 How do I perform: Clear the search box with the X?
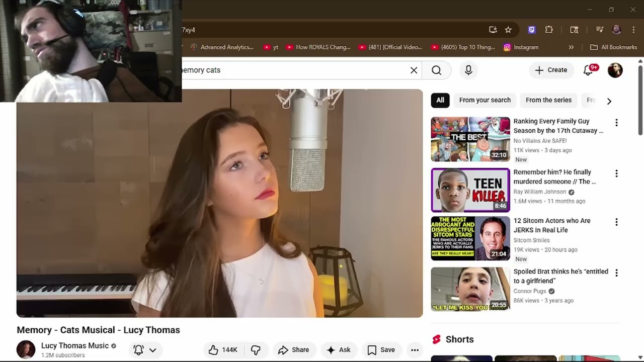tap(414, 70)
